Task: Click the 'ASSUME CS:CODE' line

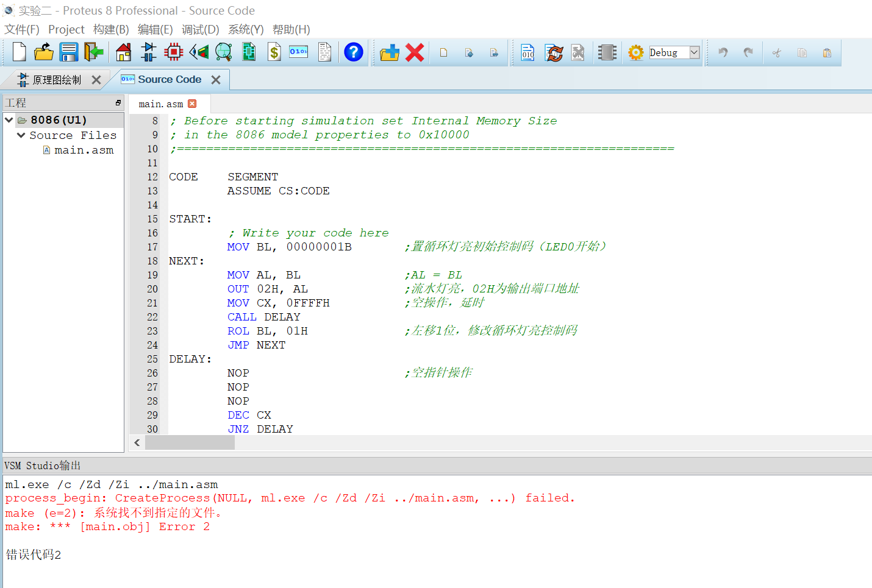Action: 279,191
